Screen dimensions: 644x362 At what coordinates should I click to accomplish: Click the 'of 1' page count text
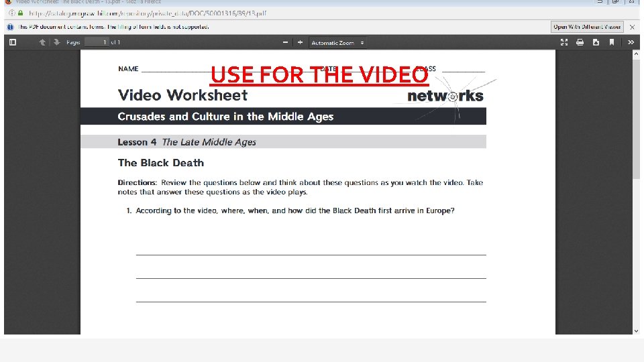(x=115, y=42)
